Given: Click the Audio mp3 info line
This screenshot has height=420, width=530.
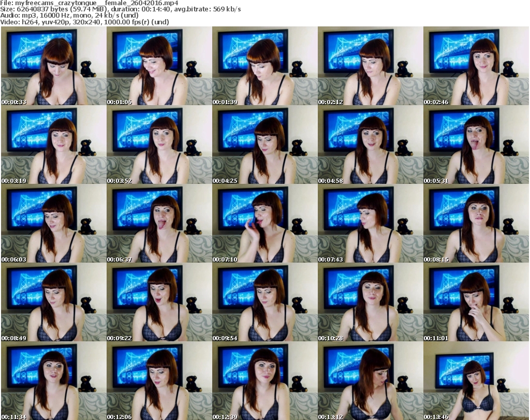Looking at the screenshot, I should click(x=69, y=16).
